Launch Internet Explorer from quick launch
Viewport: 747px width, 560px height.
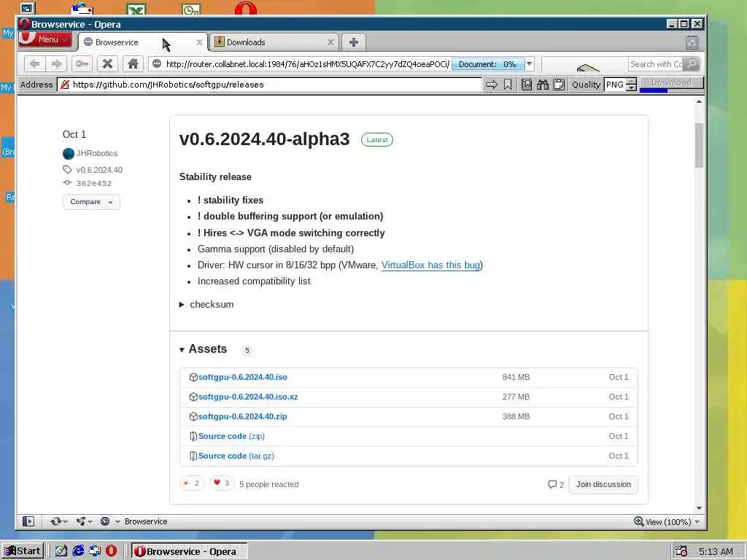(x=78, y=551)
